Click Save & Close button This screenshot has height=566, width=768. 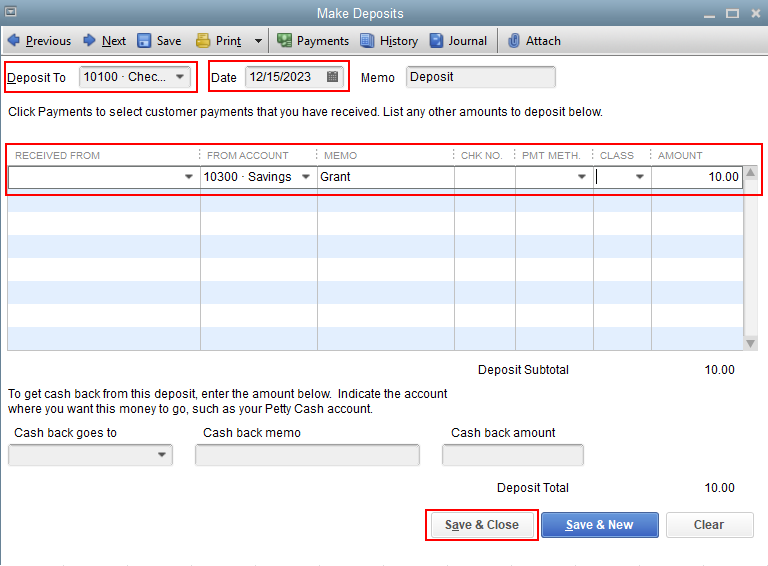tap(481, 525)
